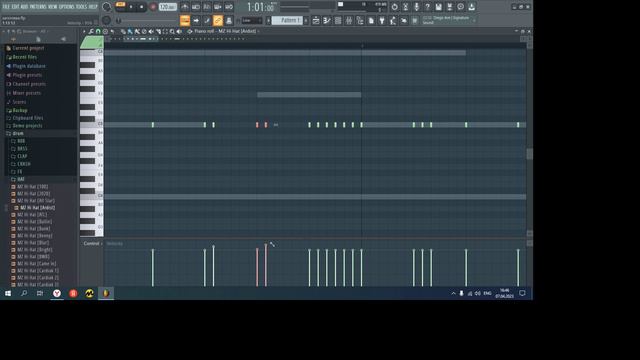This screenshot has height=360, width=640.
Task: Open the EDIT menu
Action: click(x=16, y=7)
